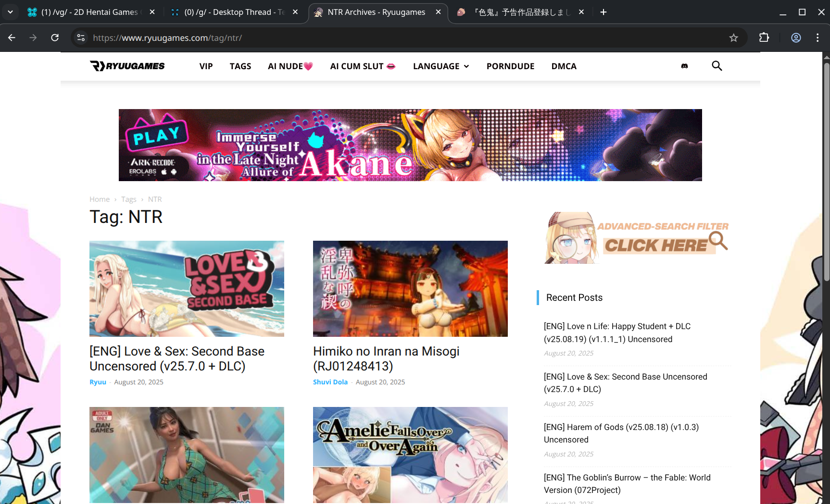Screen dimensions: 830x504
Task: Bookmark this page with the star icon
Action: click(733, 37)
